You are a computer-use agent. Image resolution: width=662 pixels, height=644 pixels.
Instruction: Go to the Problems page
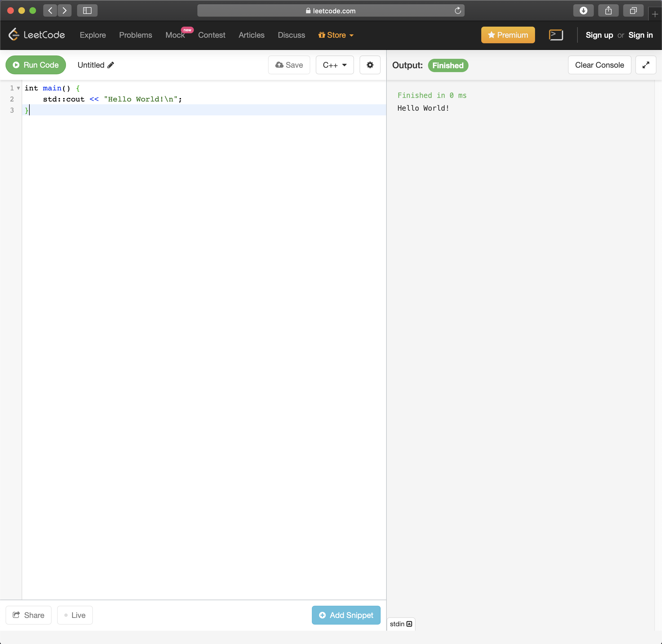point(136,35)
